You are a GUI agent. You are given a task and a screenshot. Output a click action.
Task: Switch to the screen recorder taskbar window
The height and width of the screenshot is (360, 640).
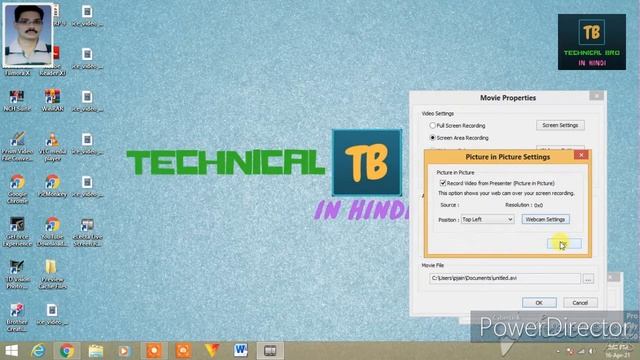click(270, 351)
